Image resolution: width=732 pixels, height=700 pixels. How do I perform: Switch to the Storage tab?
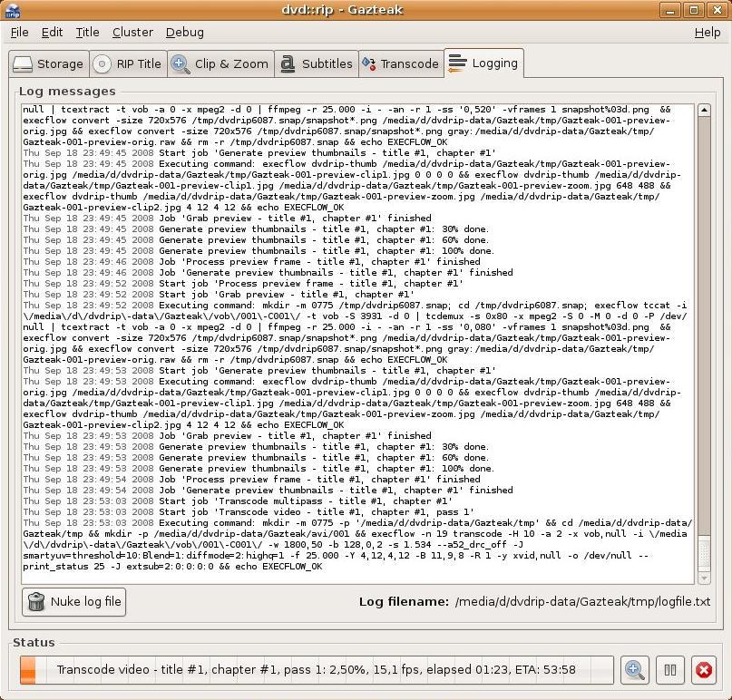point(49,64)
